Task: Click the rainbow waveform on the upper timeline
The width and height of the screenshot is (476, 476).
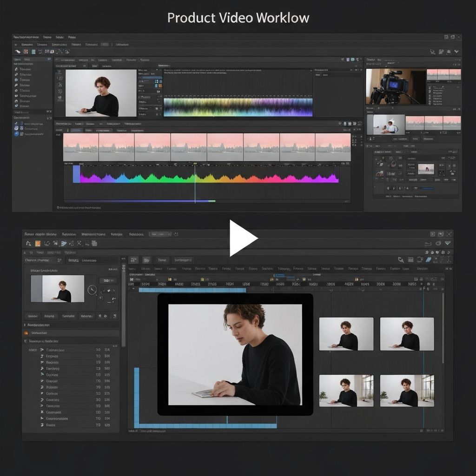Action: tap(209, 177)
